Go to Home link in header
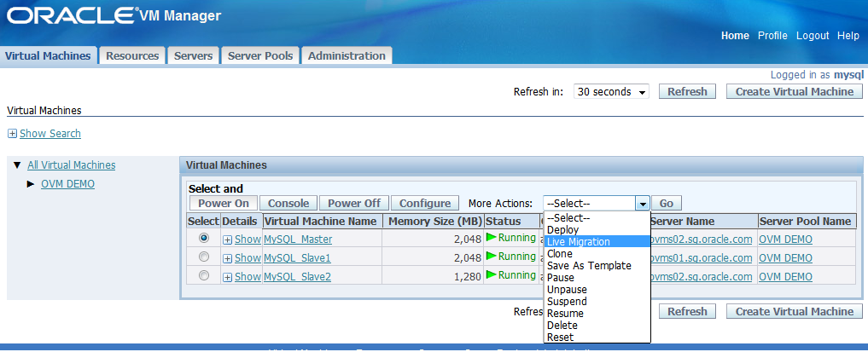The image size is (868, 352). pos(735,36)
